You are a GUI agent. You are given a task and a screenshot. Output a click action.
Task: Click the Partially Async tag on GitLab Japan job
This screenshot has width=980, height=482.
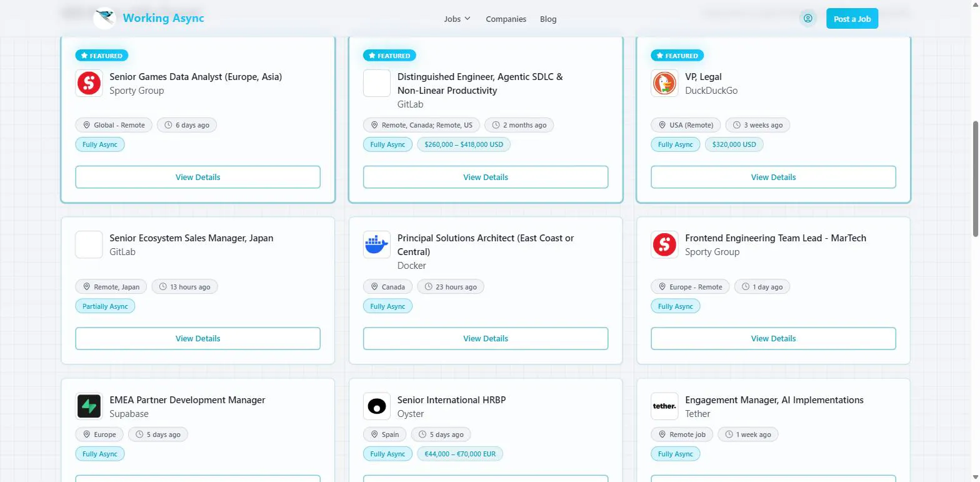(x=105, y=306)
